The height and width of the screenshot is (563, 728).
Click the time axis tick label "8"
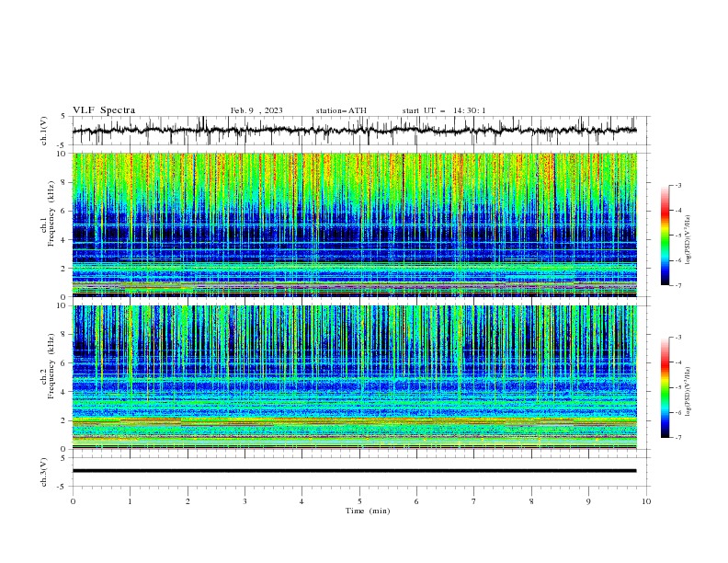pos(531,501)
